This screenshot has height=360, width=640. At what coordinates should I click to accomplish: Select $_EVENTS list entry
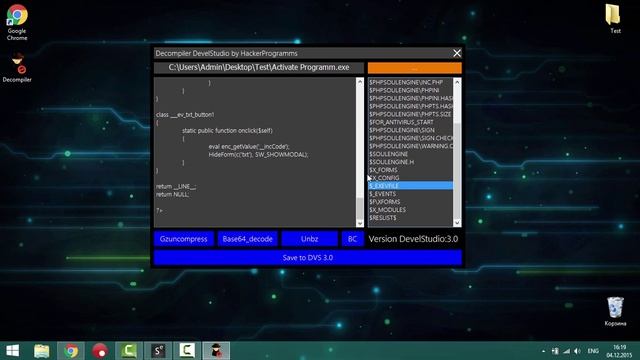(x=410, y=193)
